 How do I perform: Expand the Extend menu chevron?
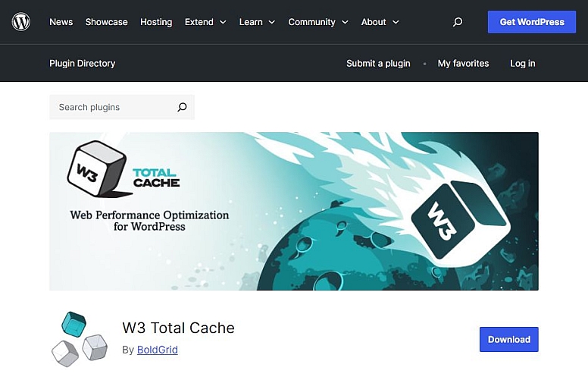[223, 22]
